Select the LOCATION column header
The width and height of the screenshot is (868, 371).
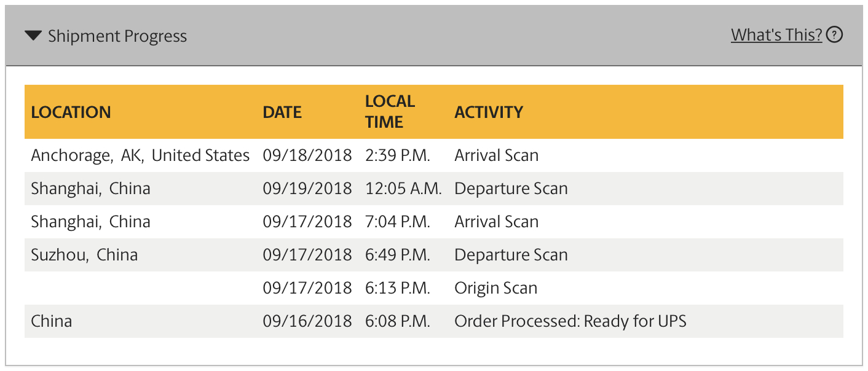coord(71,112)
